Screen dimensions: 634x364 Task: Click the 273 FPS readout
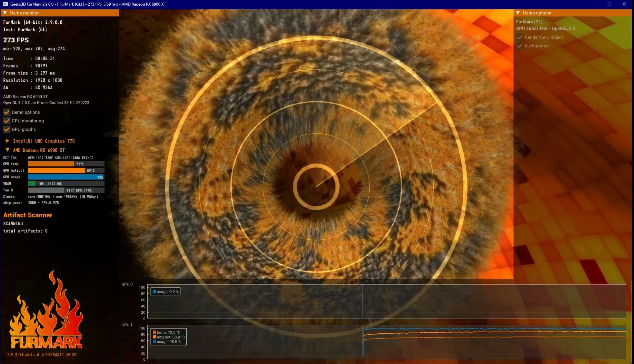click(16, 40)
